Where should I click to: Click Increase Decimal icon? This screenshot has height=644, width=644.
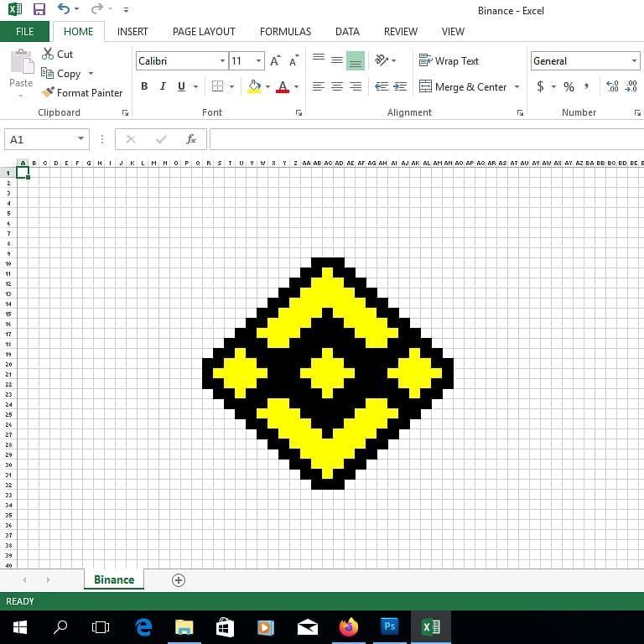point(612,86)
